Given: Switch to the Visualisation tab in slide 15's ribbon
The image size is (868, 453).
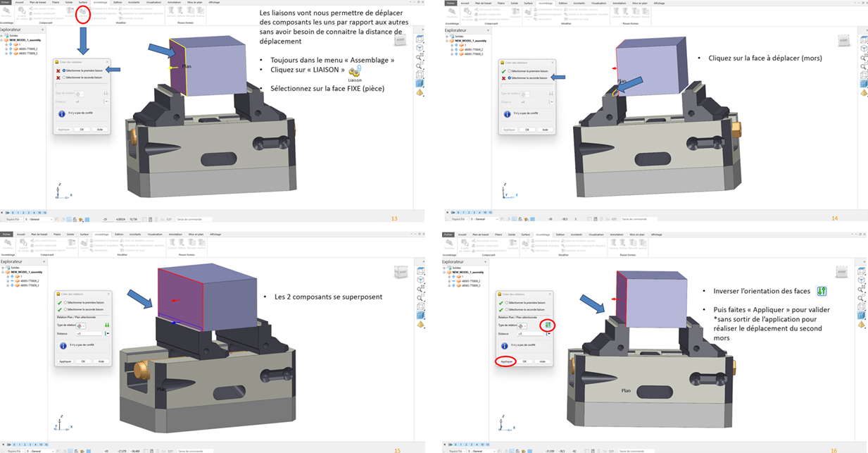Looking at the screenshot, I should coord(153,234).
